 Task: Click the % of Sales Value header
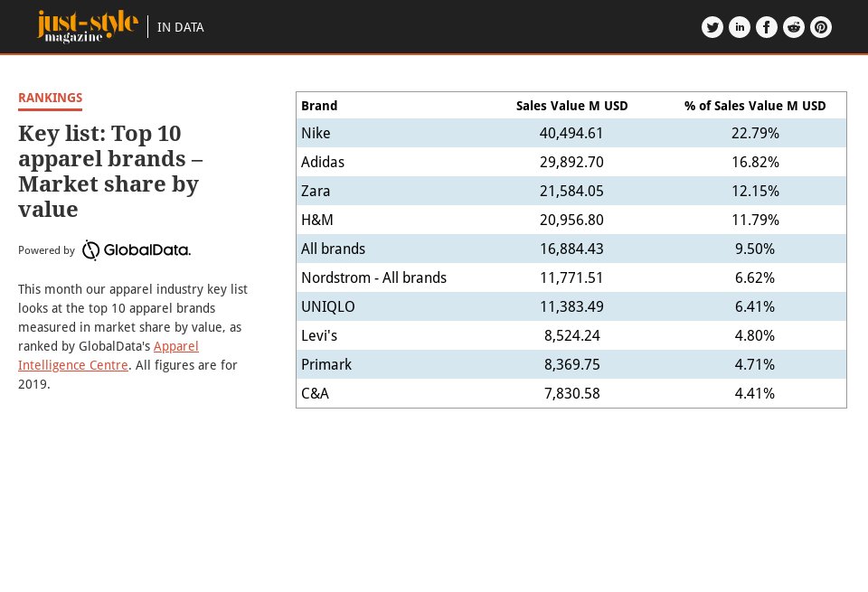pos(755,106)
